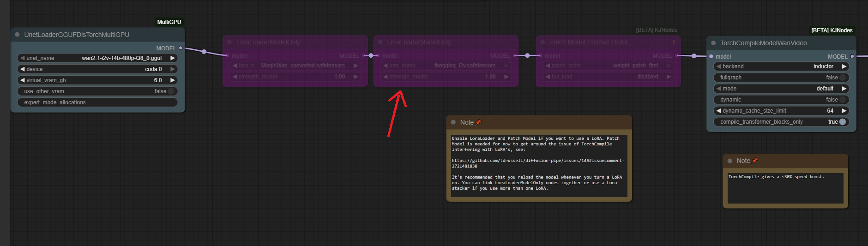Image resolution: width=868 pixels, height=246 pixels.
Task: Click the pin icon on the LoRA Note
Action: click(x=478, y=122)
